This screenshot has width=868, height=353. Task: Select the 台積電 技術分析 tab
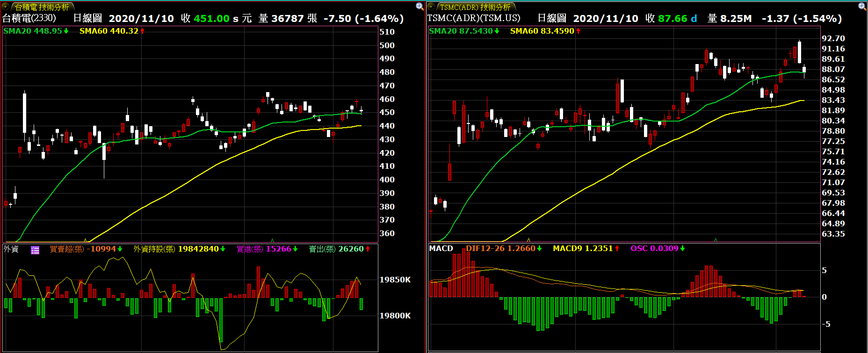42,7
